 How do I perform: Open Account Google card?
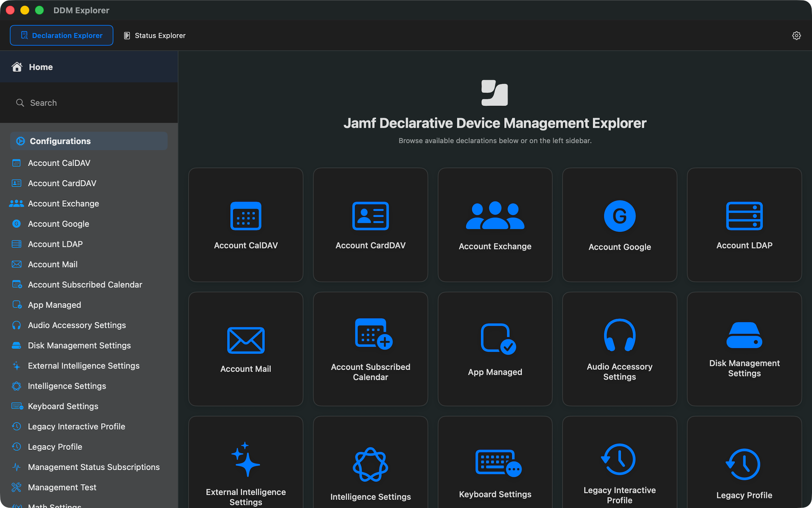(x=619, y=225)
